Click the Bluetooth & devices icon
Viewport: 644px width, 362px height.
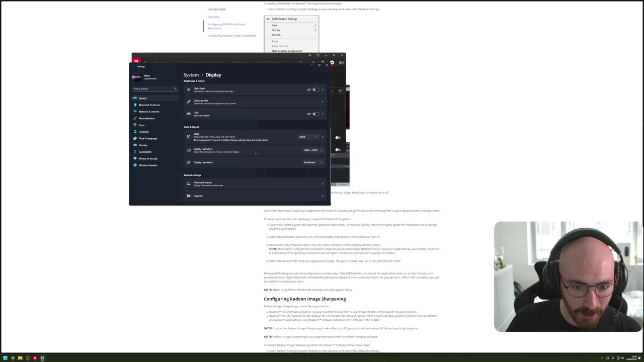tap(135, 105)
